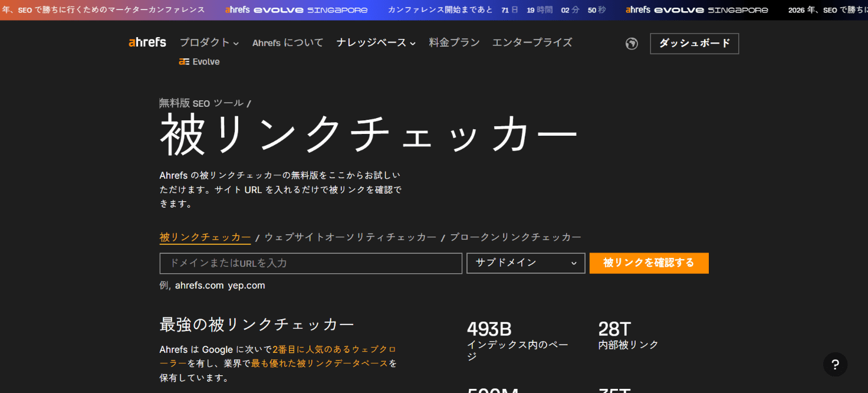Click the help question mark bubble

point(835,365)
